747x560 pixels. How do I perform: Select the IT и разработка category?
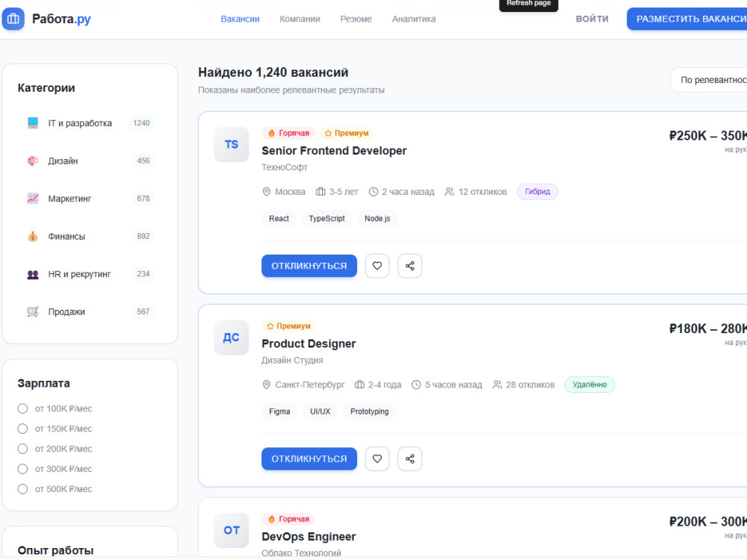point(90,123)
